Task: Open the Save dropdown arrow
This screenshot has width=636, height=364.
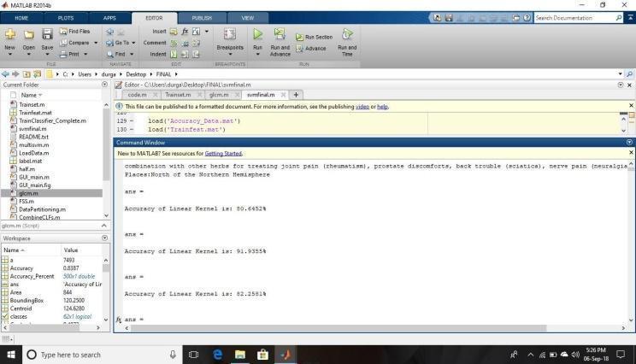Action: coord(47,55)
